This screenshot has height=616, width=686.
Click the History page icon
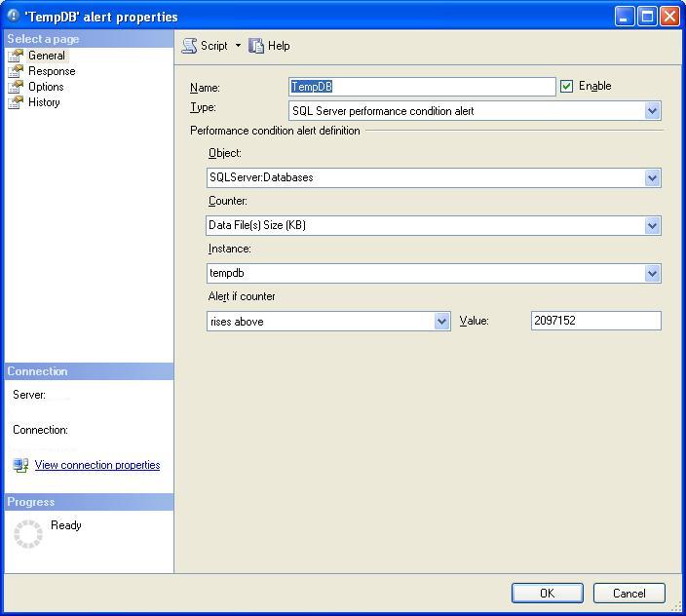[x=16, y=102]
